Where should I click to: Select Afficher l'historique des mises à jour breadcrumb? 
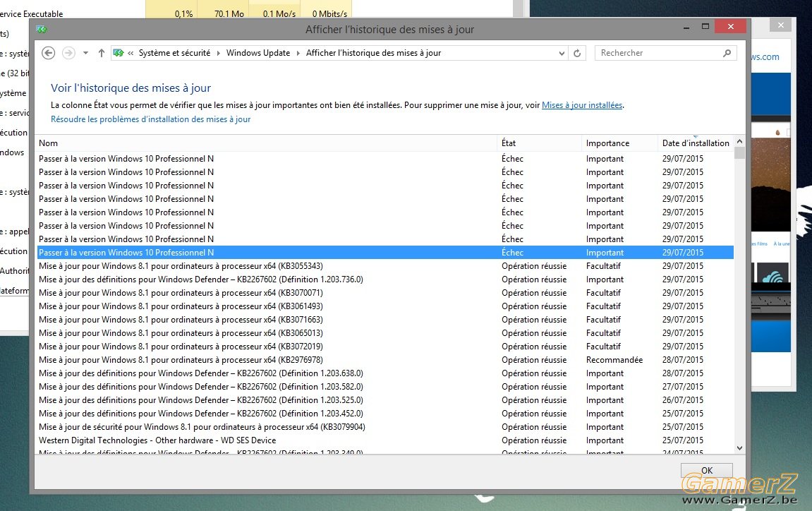tap(373, 53)
